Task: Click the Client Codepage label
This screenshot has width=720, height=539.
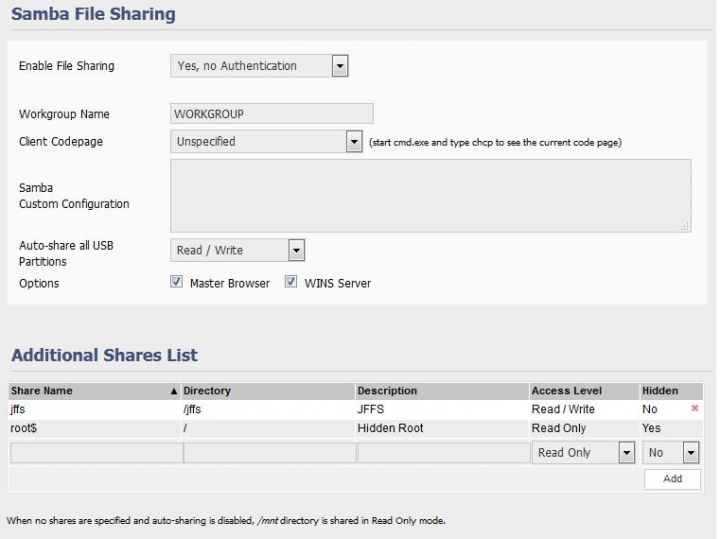Action: tap(61, 141)
